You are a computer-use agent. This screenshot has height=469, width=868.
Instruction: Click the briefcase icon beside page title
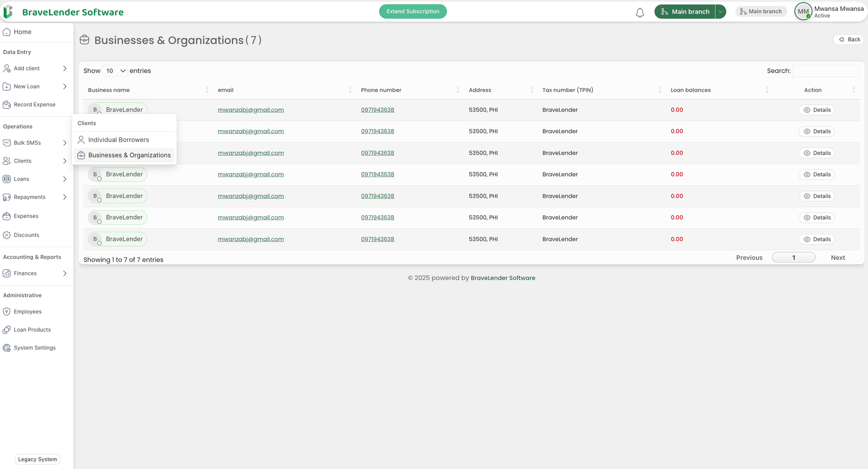point(85,40)
